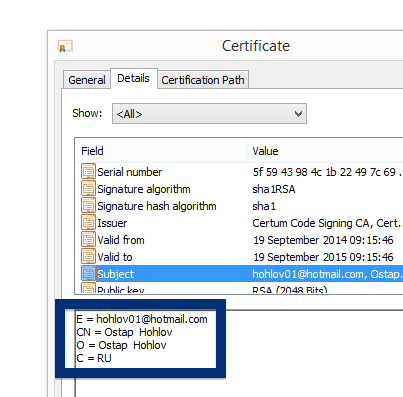Click the 19 September 2014 date value

(323, 240)
